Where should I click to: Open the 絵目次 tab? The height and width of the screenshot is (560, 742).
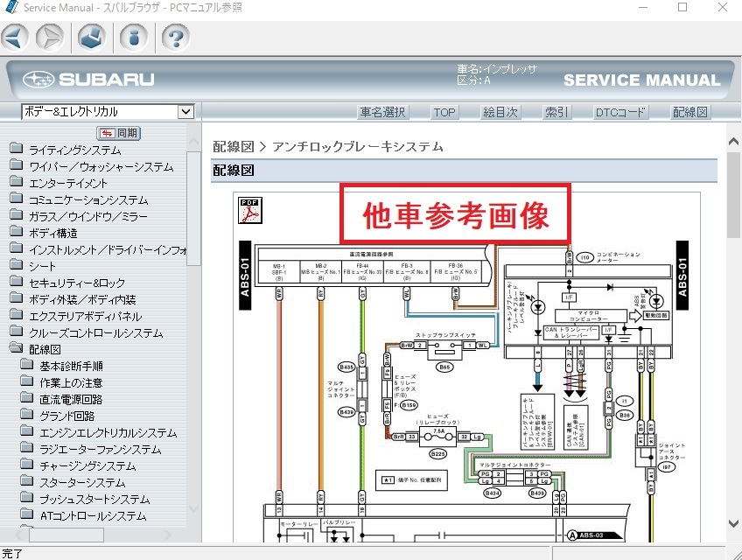(x=500, y=112)
